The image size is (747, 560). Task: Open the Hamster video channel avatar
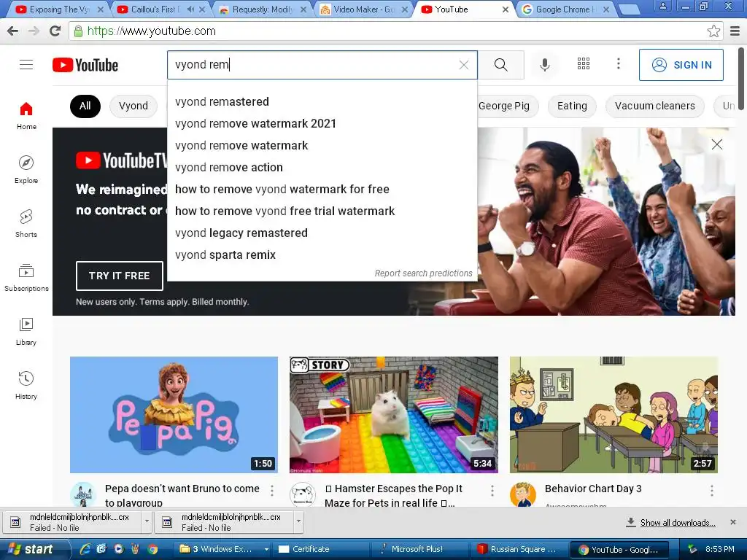[x=303, y=494]
